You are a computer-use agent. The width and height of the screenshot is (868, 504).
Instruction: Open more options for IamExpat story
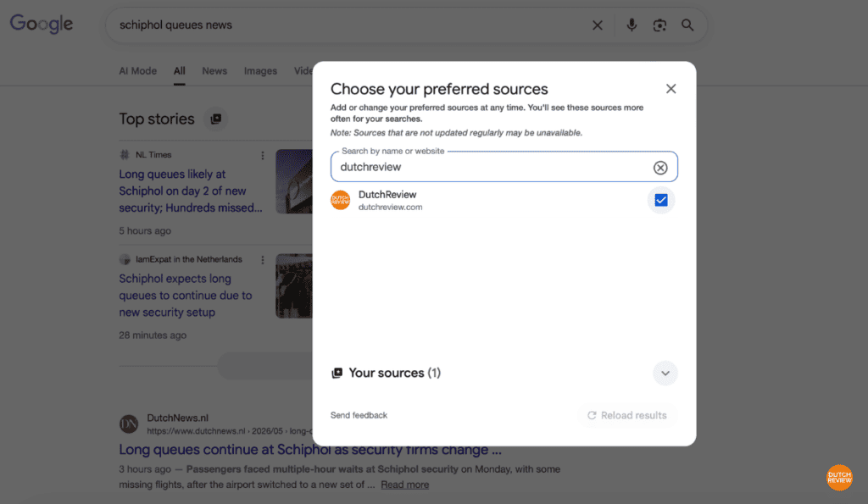coord(263,260)
